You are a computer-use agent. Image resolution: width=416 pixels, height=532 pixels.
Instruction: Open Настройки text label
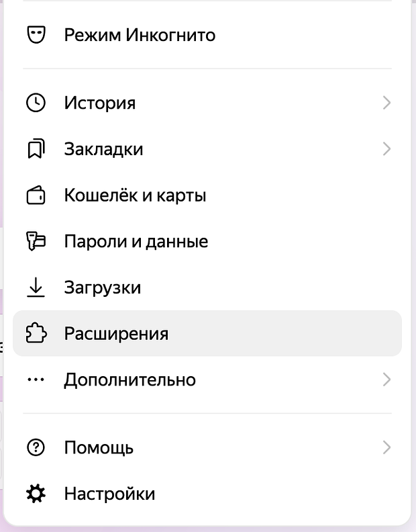click(109, 494)
